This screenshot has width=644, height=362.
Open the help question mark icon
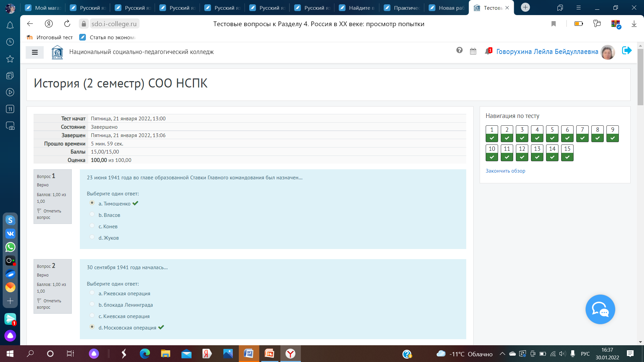tap(459, 50)
